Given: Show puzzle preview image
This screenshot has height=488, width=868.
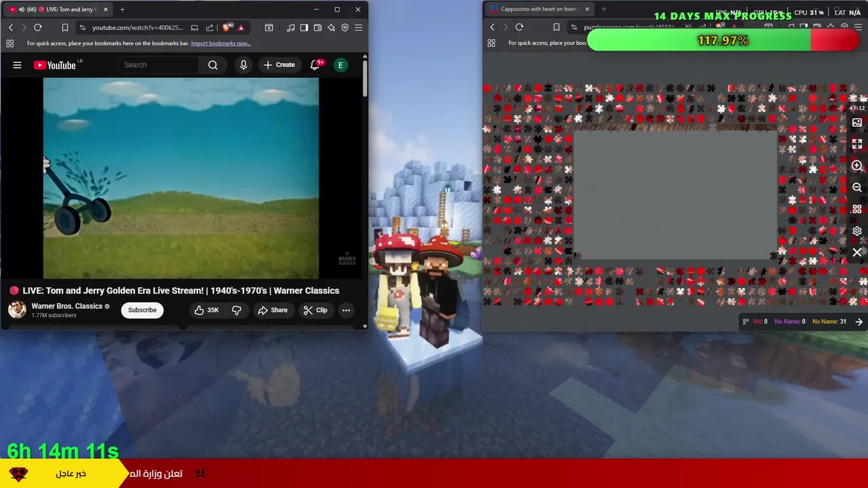Looking at the screenshot, I should click(x=857, y=123).
